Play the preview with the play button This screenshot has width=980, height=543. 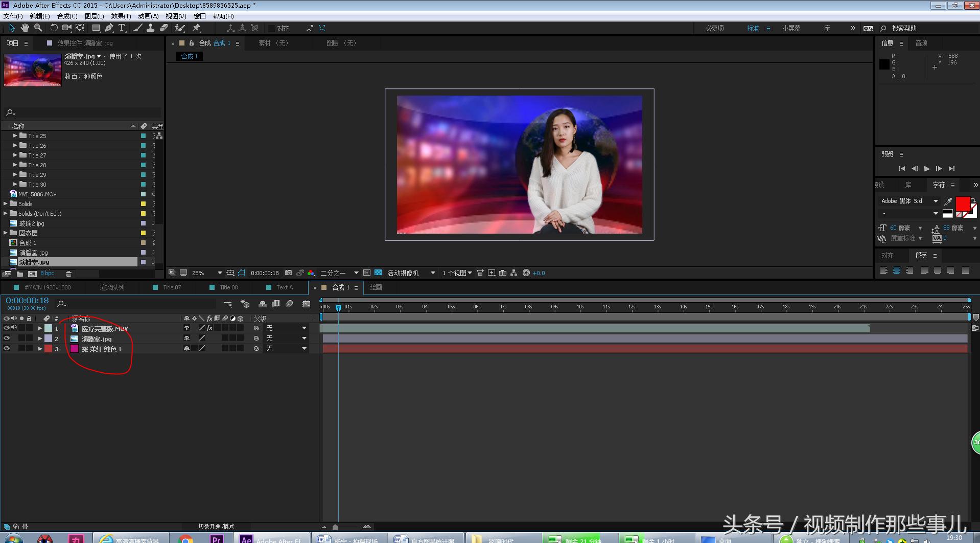(x=927, y=169)
